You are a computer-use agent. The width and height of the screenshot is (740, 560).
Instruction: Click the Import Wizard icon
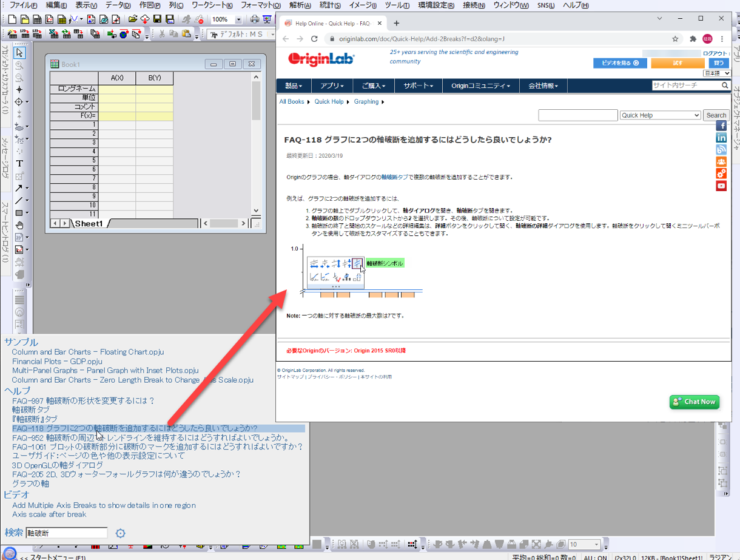[x=12, y=34]
